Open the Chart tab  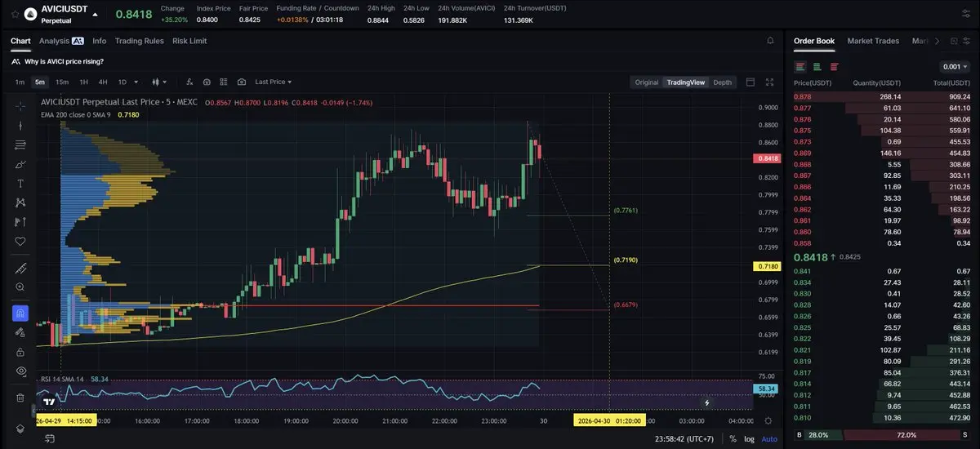coord(20,40)
